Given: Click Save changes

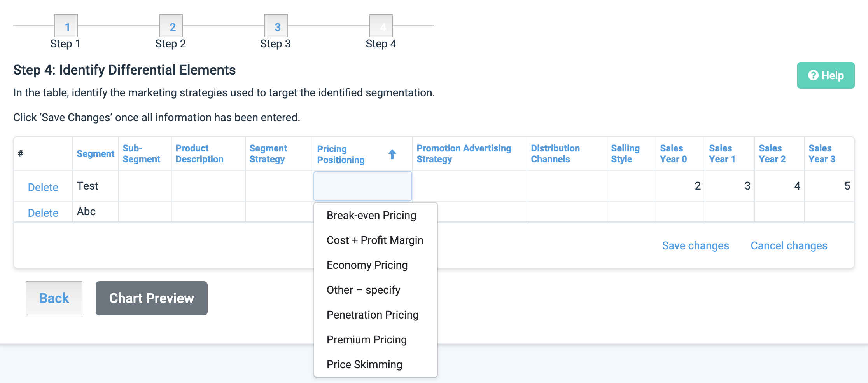Looking at the screenshot, I should 695,245.
